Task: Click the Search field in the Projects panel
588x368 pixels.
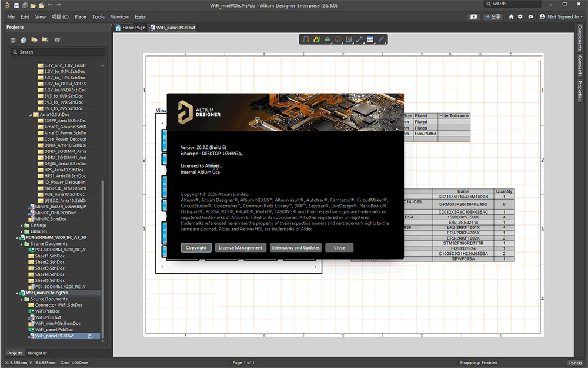Action: click(56, 52)
